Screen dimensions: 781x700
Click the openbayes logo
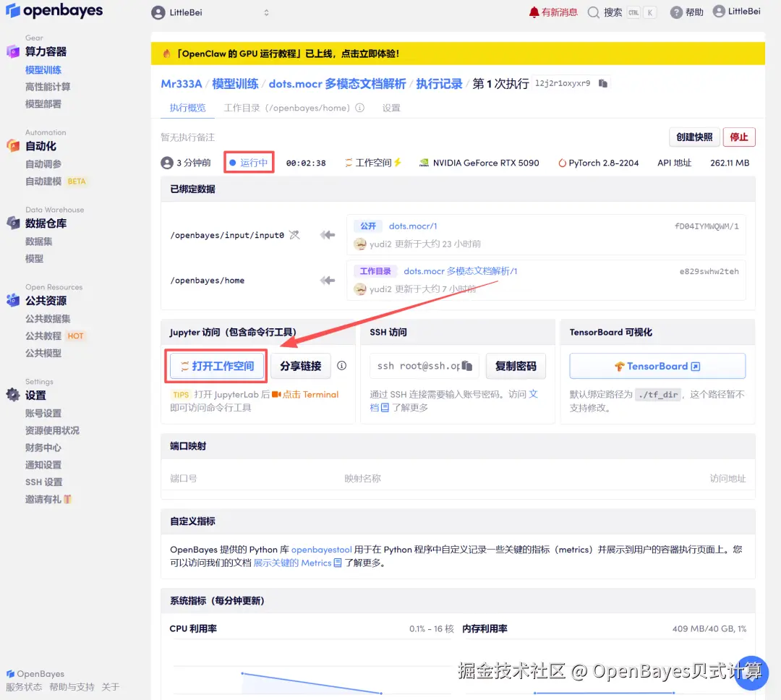point(54,10)
